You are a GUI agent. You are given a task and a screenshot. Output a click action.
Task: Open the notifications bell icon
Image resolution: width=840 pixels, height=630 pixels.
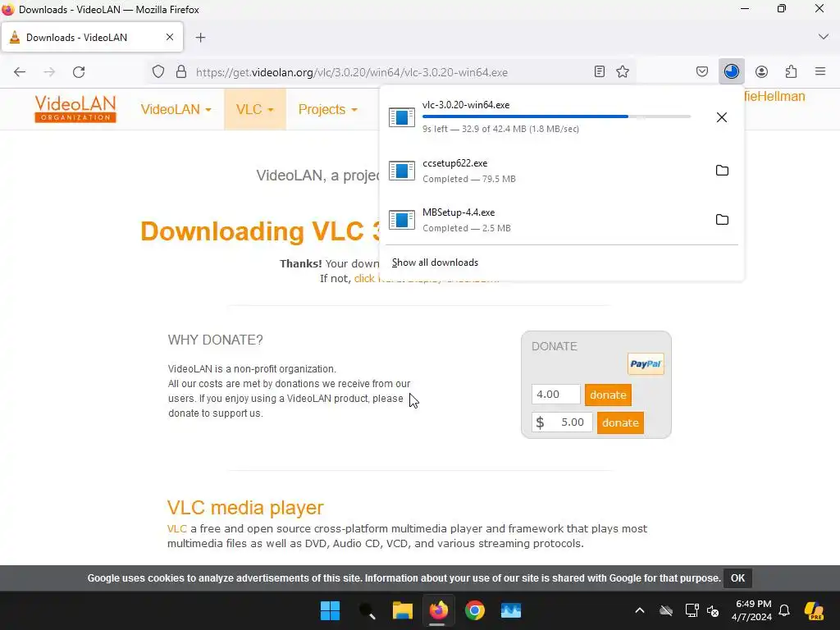pos(784,610)
